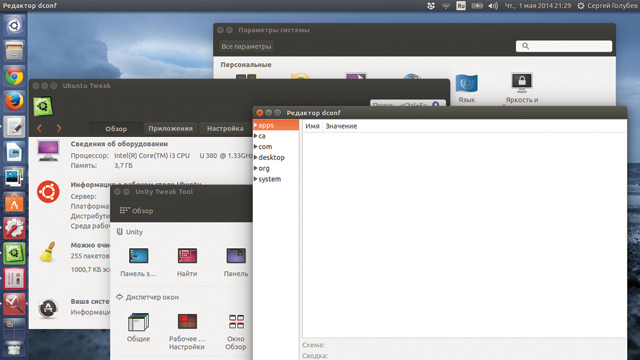Open the Dropbox indicator in the top panel
This screenshot has width=640, height=360.
coord(431,6)
